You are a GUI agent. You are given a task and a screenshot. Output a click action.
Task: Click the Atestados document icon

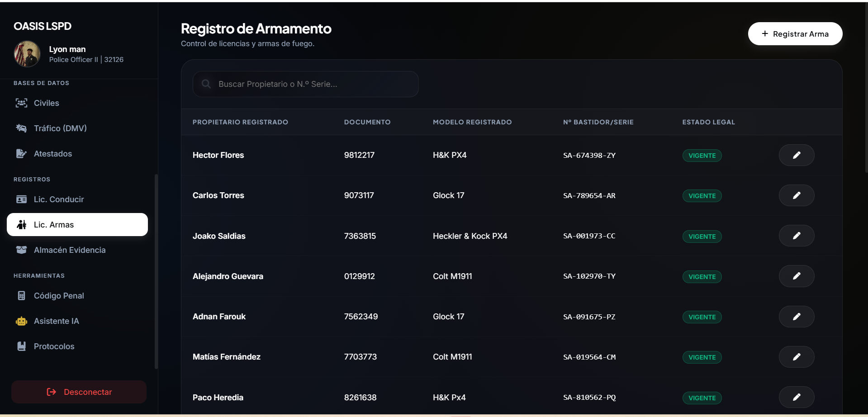pos(21,154)
